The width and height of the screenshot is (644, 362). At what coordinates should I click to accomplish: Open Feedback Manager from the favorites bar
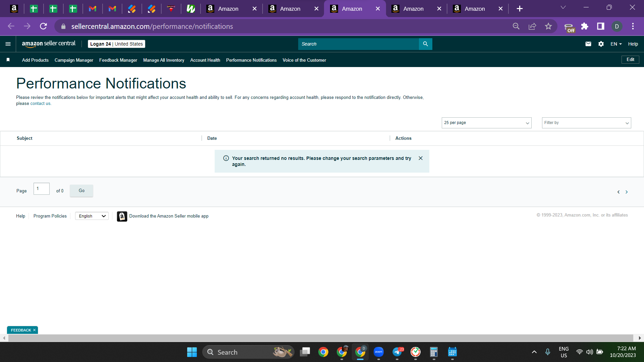(x=118, y=60)
